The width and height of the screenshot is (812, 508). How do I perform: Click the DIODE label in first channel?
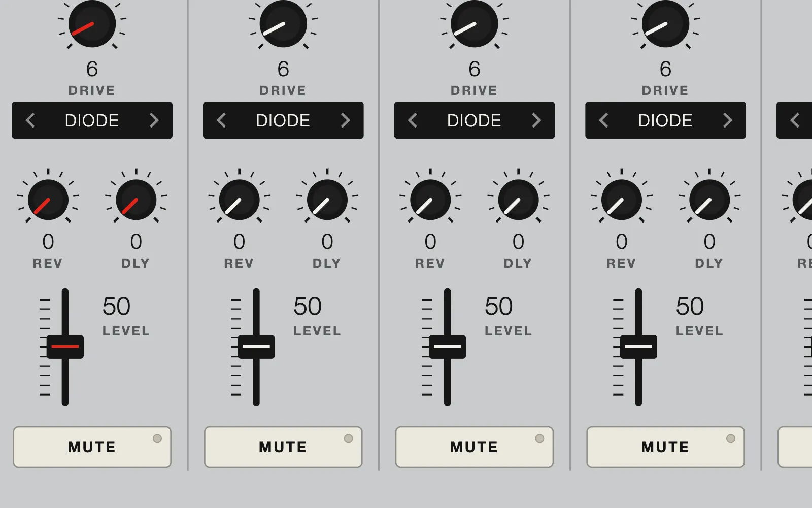[x=92, y=120]
